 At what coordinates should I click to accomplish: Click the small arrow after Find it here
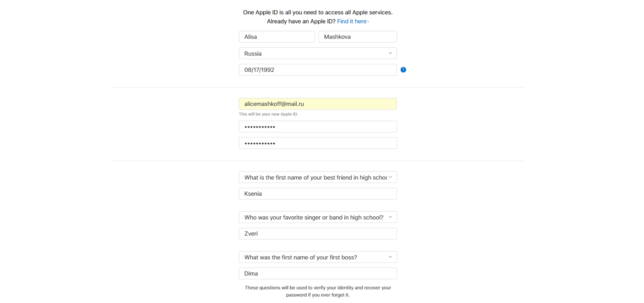pyautogui.click(x=368, y=22)
